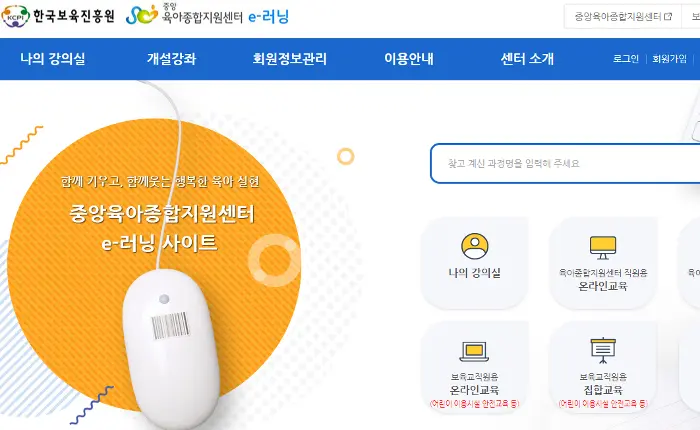This screenshot has width=700, height=430.
Task: Click the 보육교직원용 집합교육 card text
Action: coord(603,384)
